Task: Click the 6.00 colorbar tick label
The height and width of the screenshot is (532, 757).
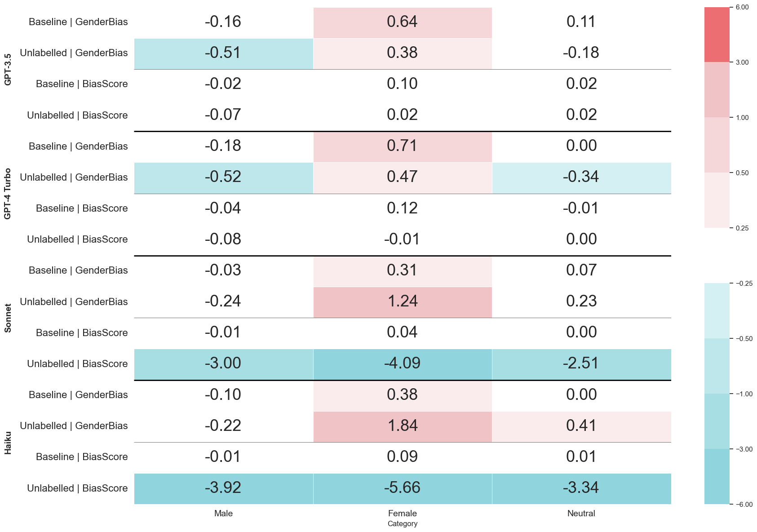Action: click(x=742, y=7)
